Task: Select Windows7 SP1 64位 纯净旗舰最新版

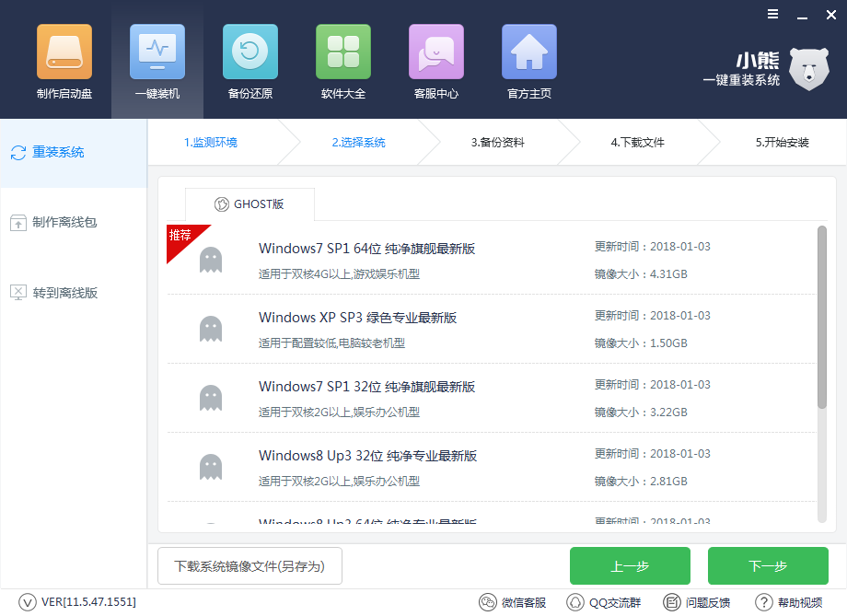Action: [366, 249]
